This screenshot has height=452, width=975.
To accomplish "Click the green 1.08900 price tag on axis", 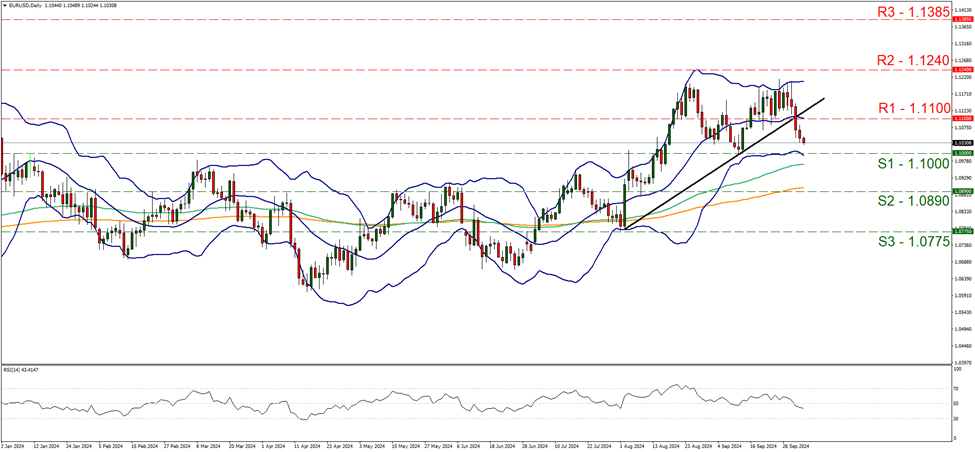I will pos(965,191).
